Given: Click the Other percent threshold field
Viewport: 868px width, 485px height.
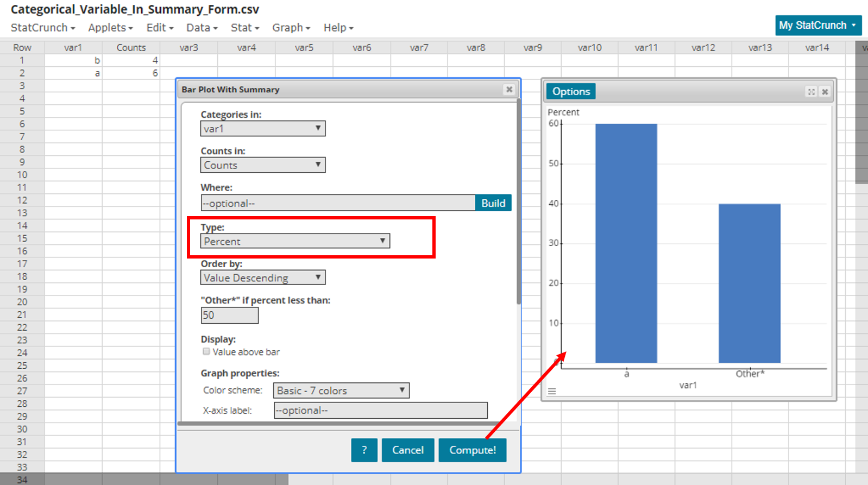Looking at the screenshot, I should pos(230,316).
